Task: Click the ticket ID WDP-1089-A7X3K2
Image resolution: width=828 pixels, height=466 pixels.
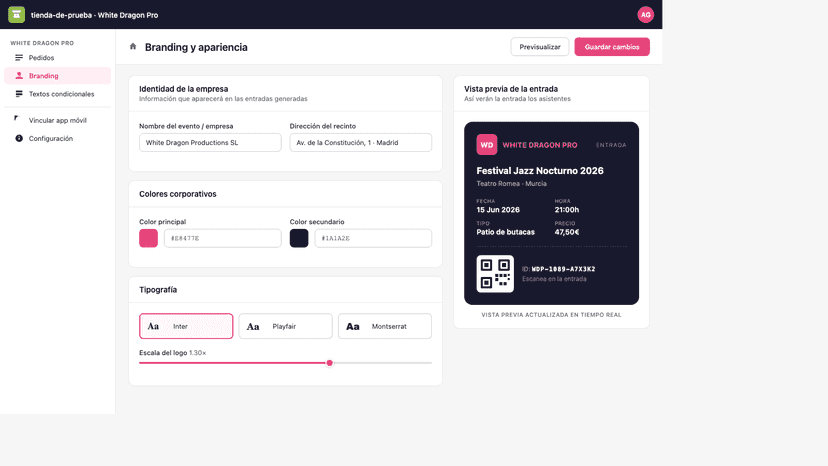Action: click(563, 269)
